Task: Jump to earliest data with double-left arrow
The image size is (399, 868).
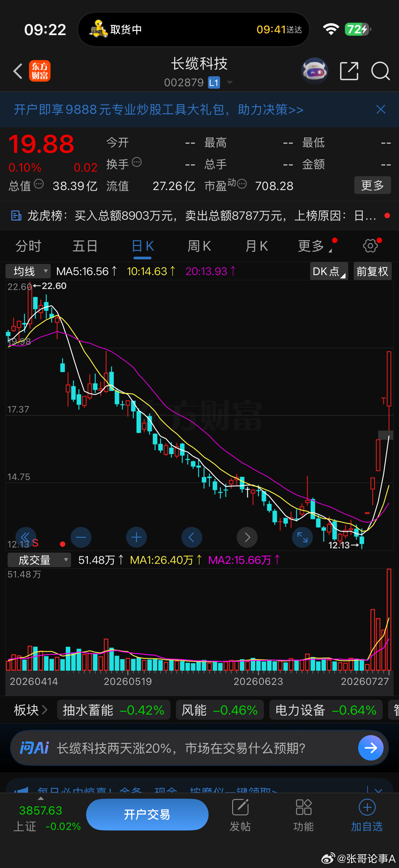Action: [x=26, y=537]
